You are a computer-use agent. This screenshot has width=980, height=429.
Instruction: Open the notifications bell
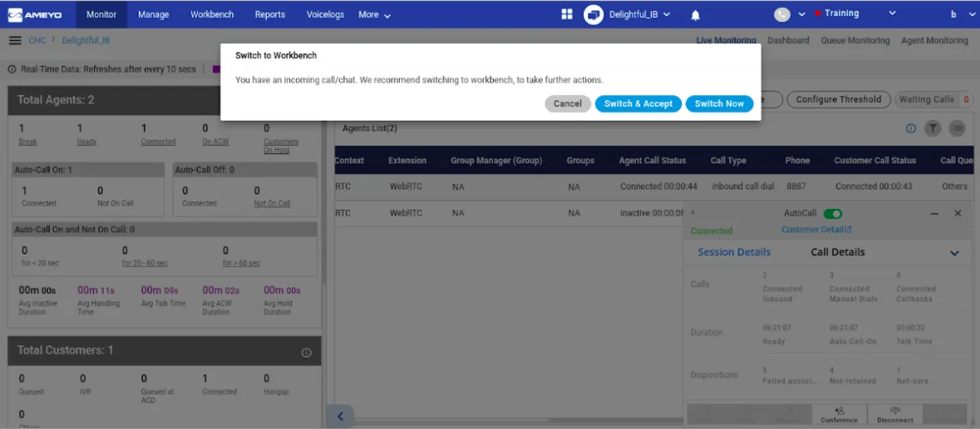pos(696,15)
